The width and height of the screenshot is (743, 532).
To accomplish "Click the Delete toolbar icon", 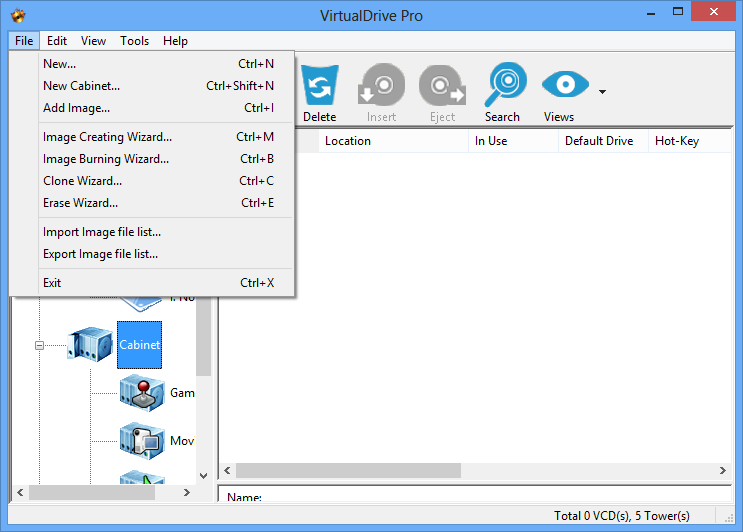I will coord(320,85).
